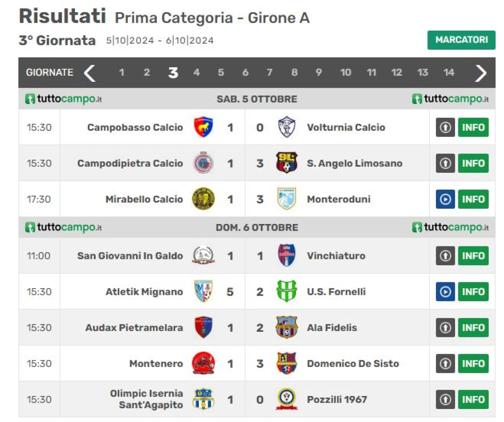
Task: Open S. Angelo Limosano team logo
Action: click(x=286, y=163)
